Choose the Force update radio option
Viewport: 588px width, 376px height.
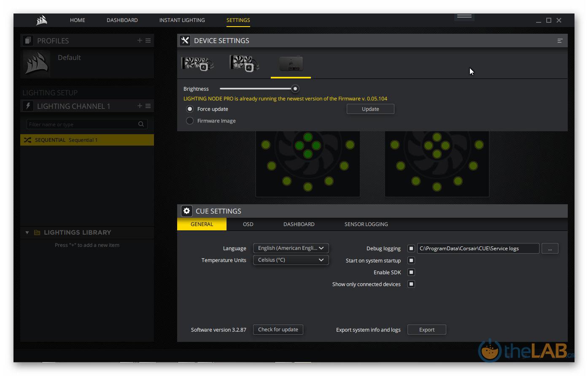tap(190, 109)
